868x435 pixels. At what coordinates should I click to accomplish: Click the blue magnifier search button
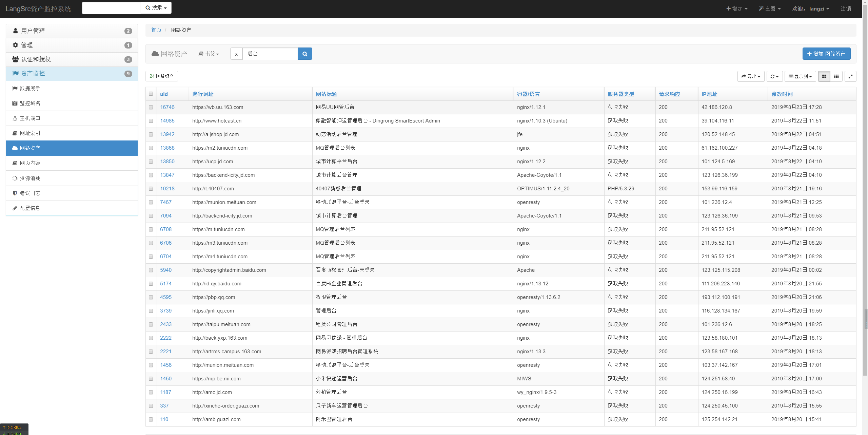[x=304, y=54]
